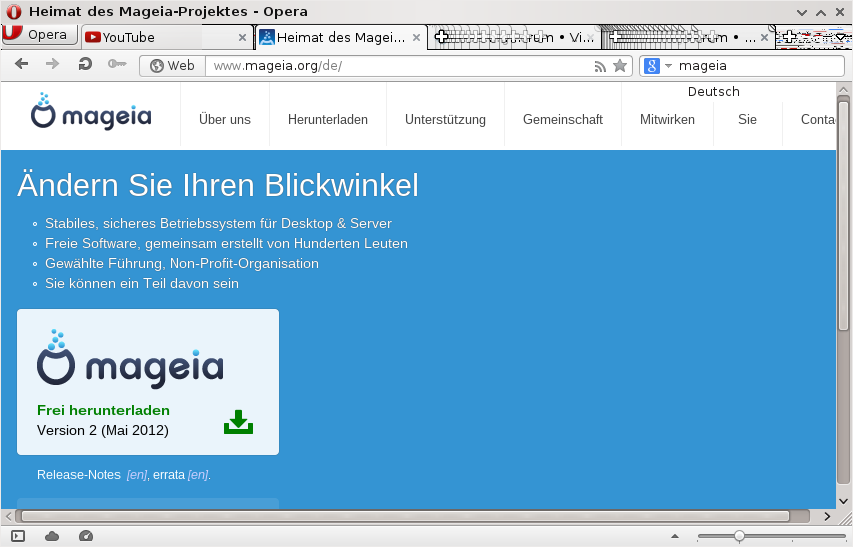Click the Frei herunterladen link
The width and height of the screenshot is (853, 547).
click(103, 410)
